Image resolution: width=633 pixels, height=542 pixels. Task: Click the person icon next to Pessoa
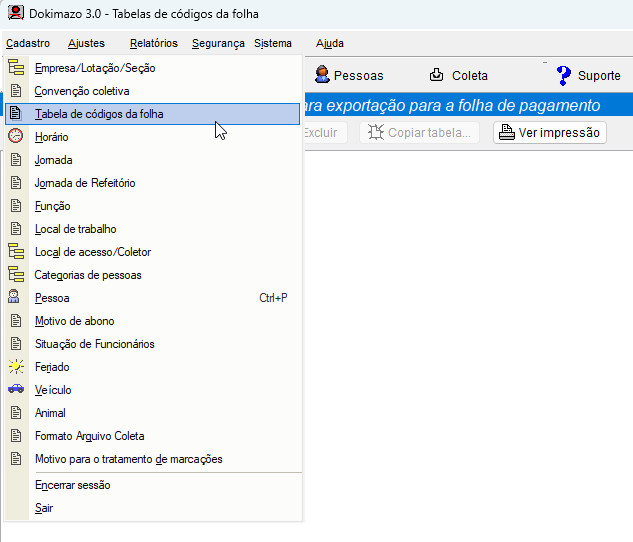coord(16,298)
